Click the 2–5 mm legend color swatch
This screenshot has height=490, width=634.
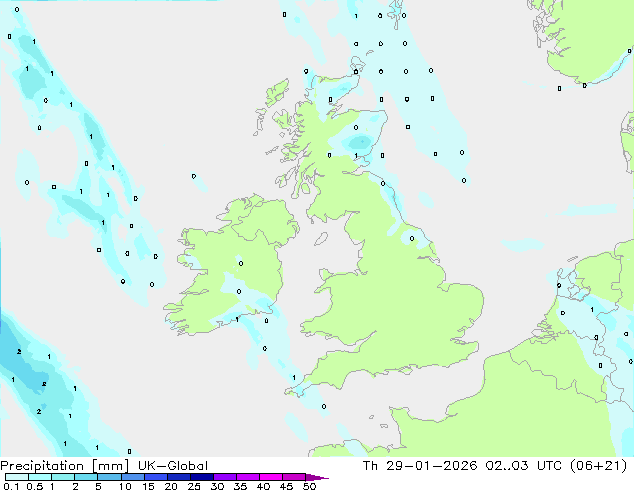(86, 477)
